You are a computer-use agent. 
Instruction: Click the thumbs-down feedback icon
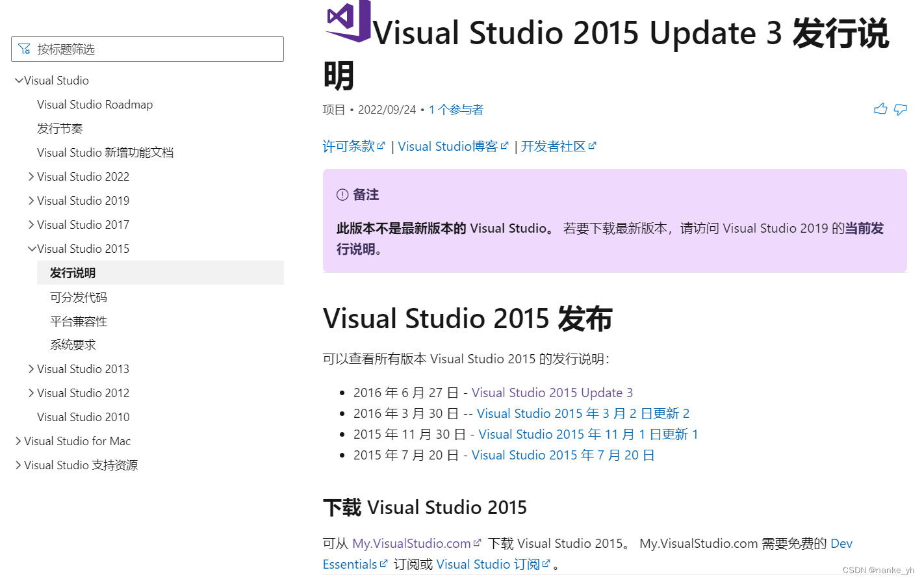pos(900,110)
